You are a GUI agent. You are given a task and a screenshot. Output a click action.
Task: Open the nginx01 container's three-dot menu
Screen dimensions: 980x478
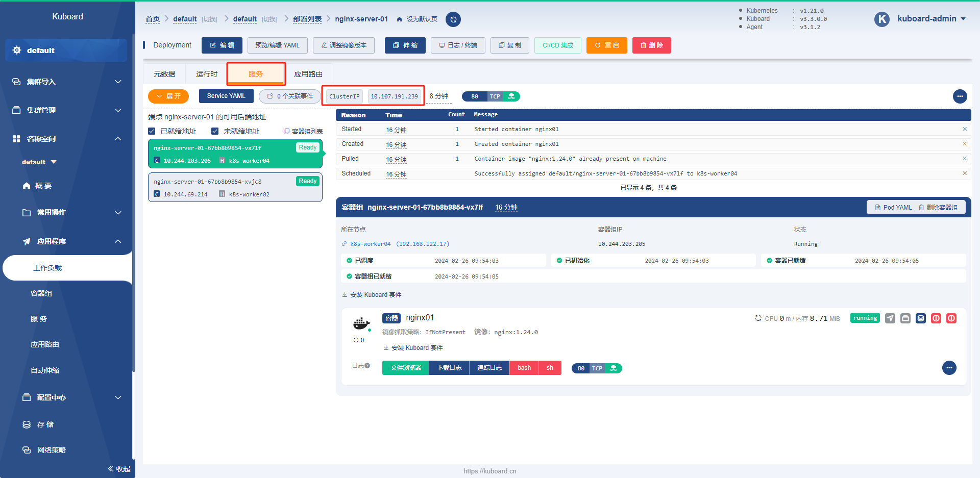[949, 368]
